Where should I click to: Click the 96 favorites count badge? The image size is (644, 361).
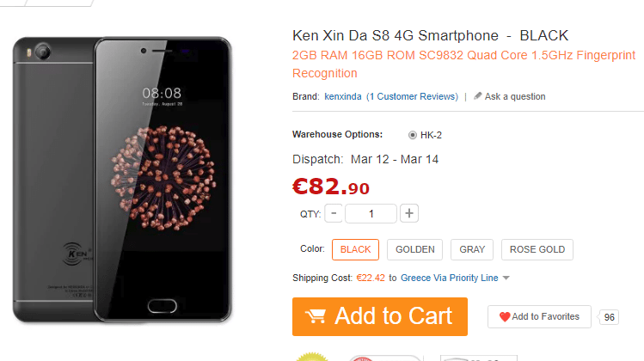pos(609,317)
